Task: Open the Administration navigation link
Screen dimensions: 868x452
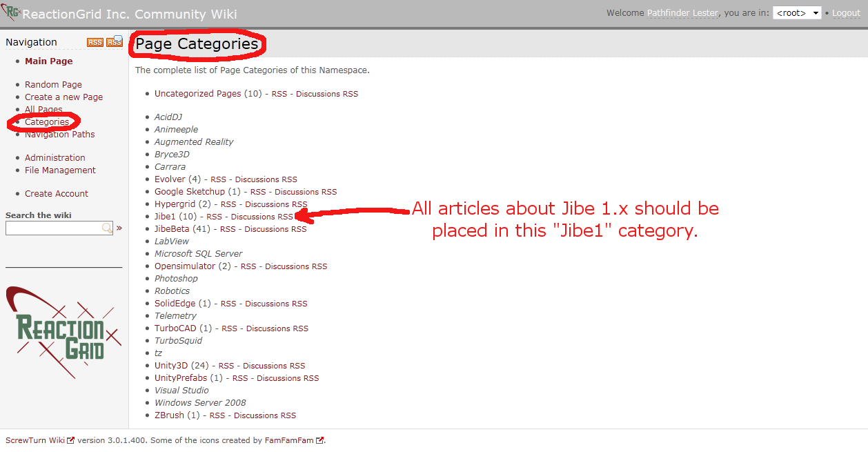Action: (55, 158)
